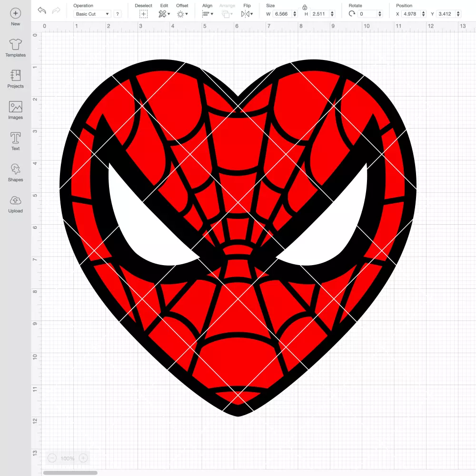
Task: Click the Position Y field
Action: [446, 14]
